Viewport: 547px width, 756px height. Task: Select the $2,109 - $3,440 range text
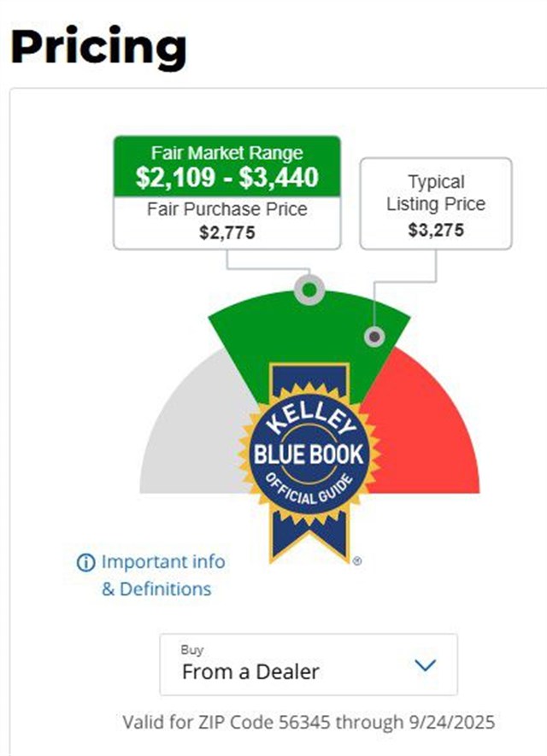(x=226, y=177)
